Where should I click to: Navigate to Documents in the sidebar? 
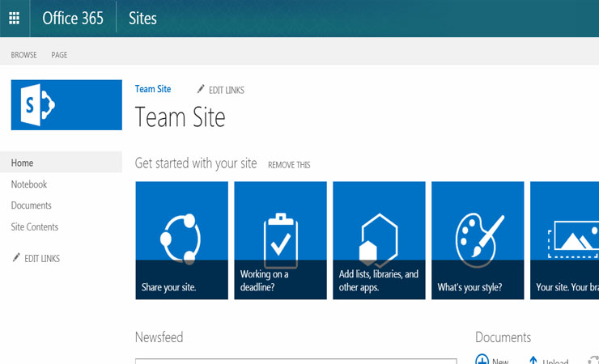pyautogui.click(x=31, y=205)
